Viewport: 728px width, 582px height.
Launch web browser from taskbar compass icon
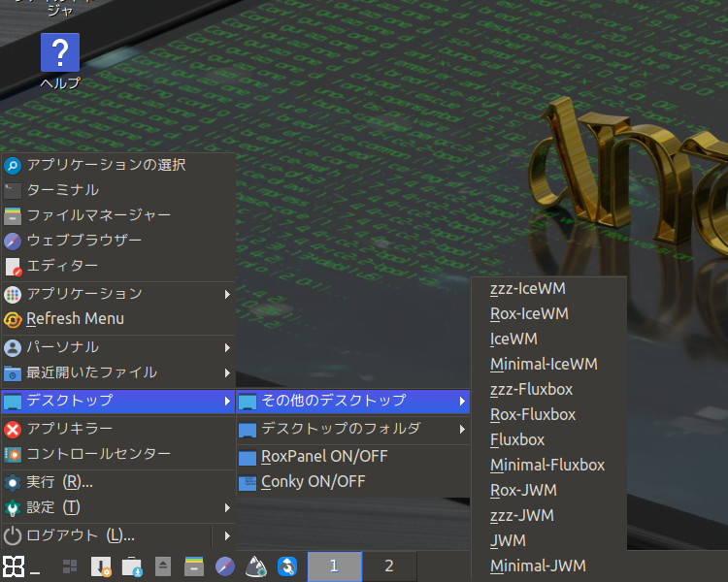pyautogui.click(x=225, y=566)
